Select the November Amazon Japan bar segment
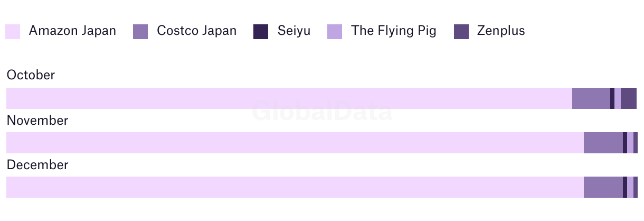 point(295,143)
